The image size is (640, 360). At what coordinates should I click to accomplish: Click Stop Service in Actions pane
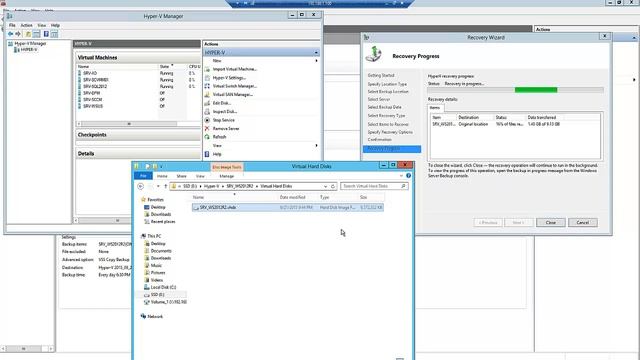pyautogui.click(x=223, y=120)
